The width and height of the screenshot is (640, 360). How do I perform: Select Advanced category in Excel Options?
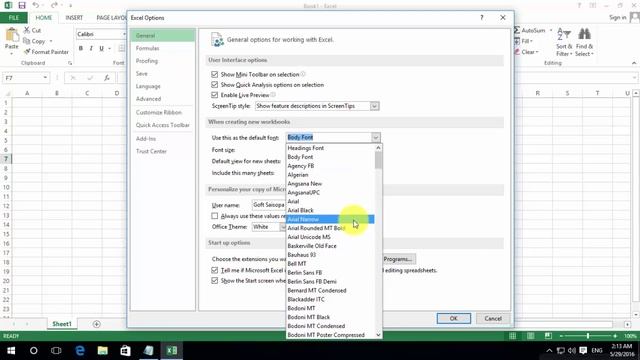(x=163, y=99)
